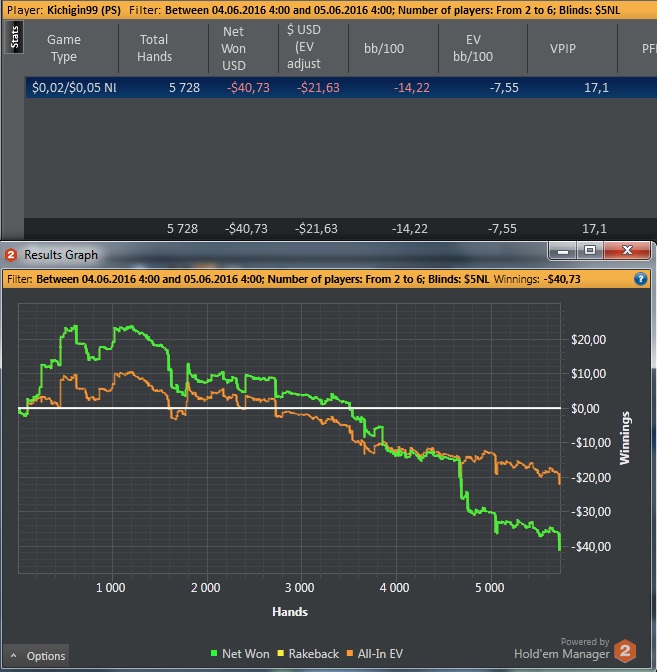Click the $ USD EV adjusted header
657x672 pixels.
click(304, 47)
